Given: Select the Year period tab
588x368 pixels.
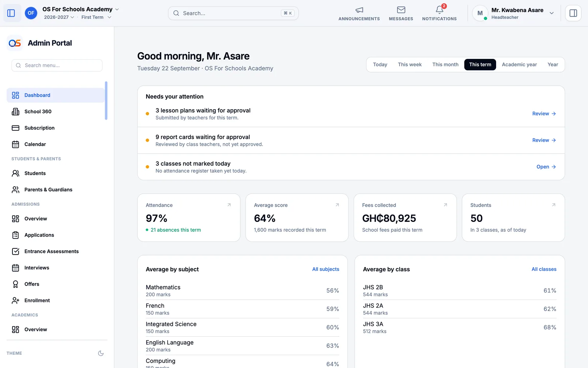Looking at the screenshot, I should [553, 65].
